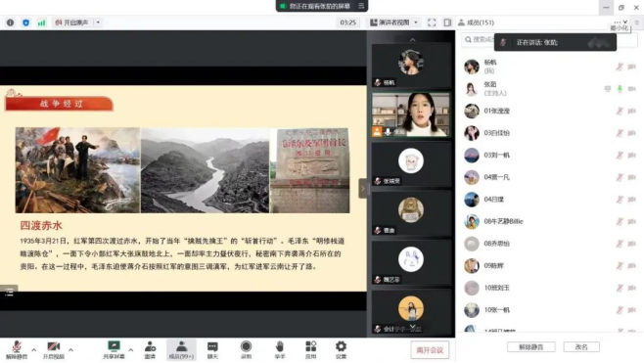Open the share screen (共享屏幕) tool
The image size is (644, 363).
click(114, 349)
